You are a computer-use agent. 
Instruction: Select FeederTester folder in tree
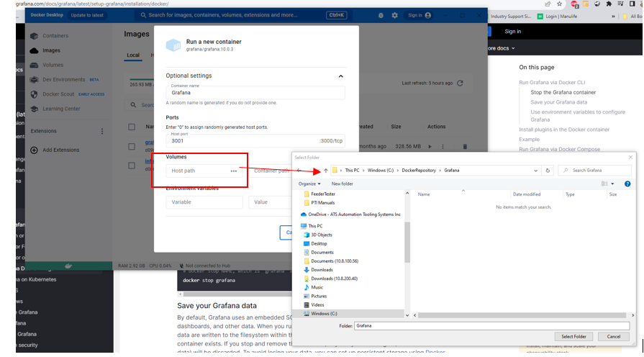pos(319,194)
